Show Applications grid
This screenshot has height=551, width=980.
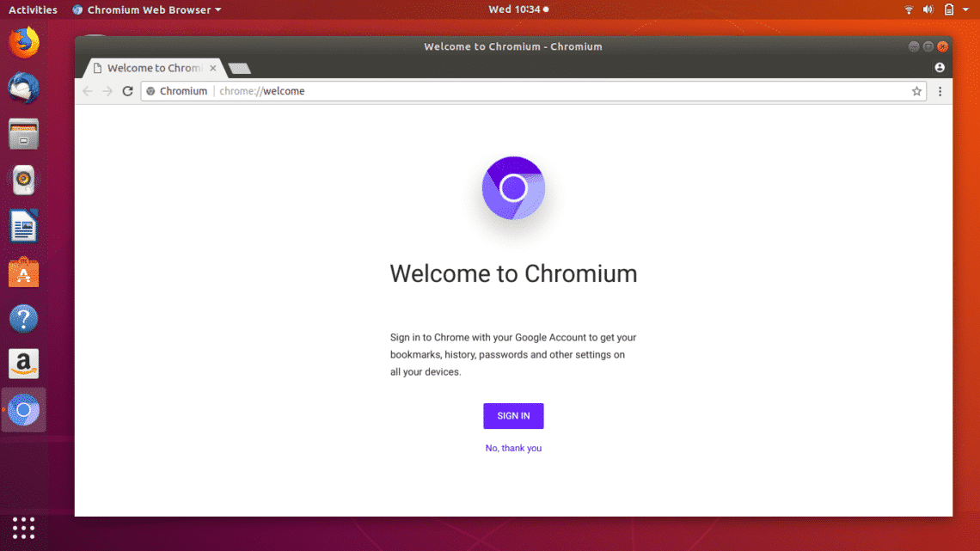click(24, 527)
